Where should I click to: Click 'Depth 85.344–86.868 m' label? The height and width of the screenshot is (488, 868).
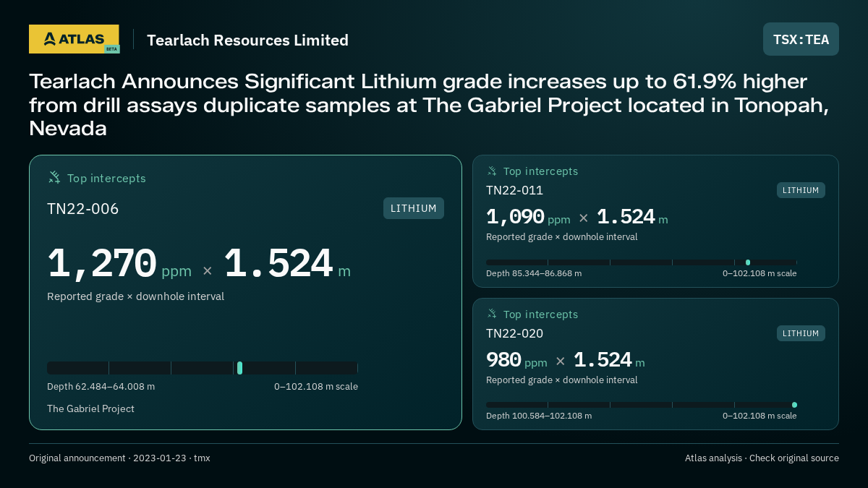[x=534, y=273]
